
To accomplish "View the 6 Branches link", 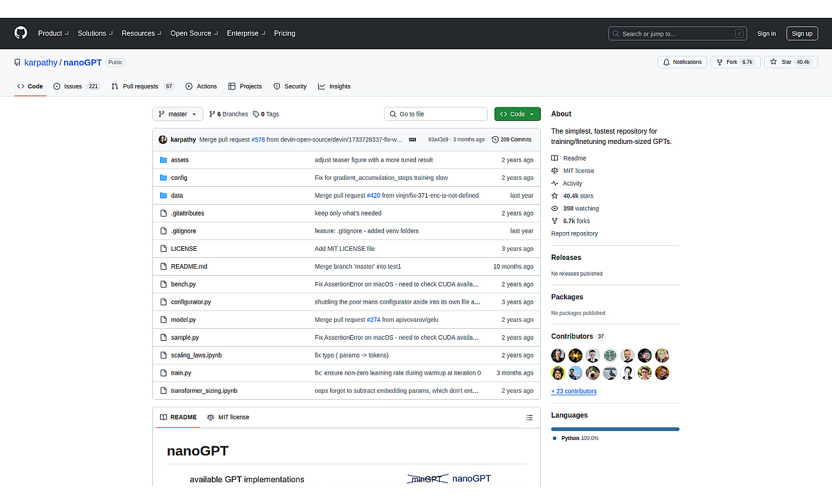I will (x=228, y=114).
